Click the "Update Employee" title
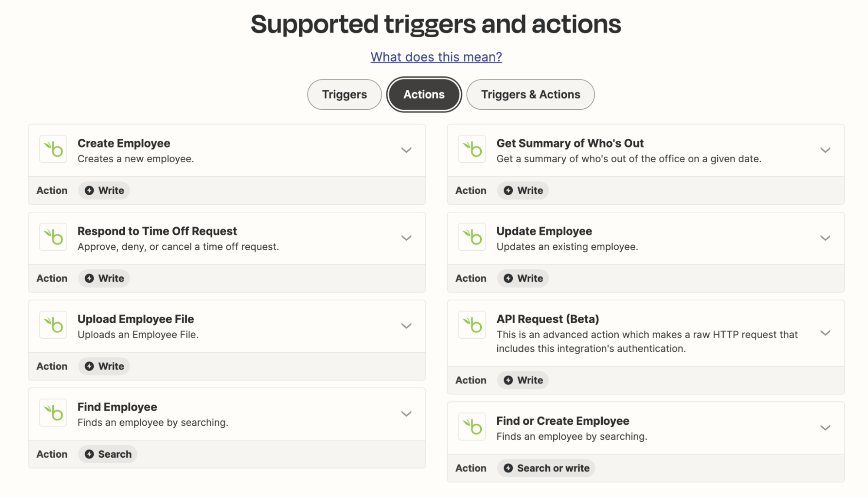This screenshot has width=868, height=498. coord(544,231)
